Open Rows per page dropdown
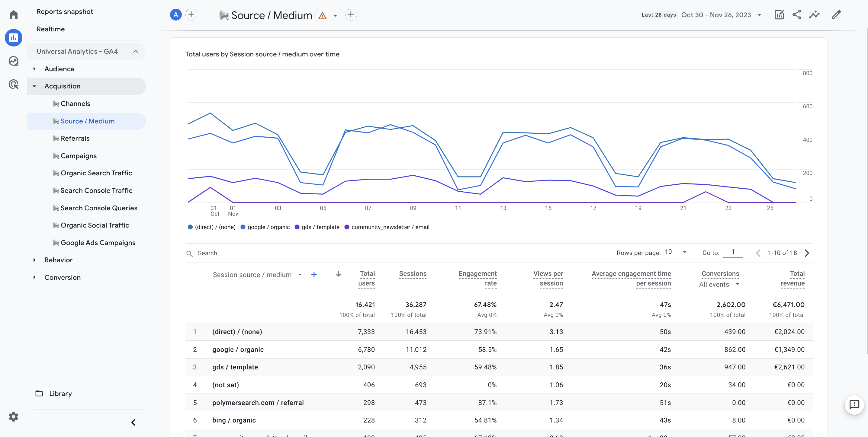The height and width of the screenshot is (437, 868). pos(676,252)
